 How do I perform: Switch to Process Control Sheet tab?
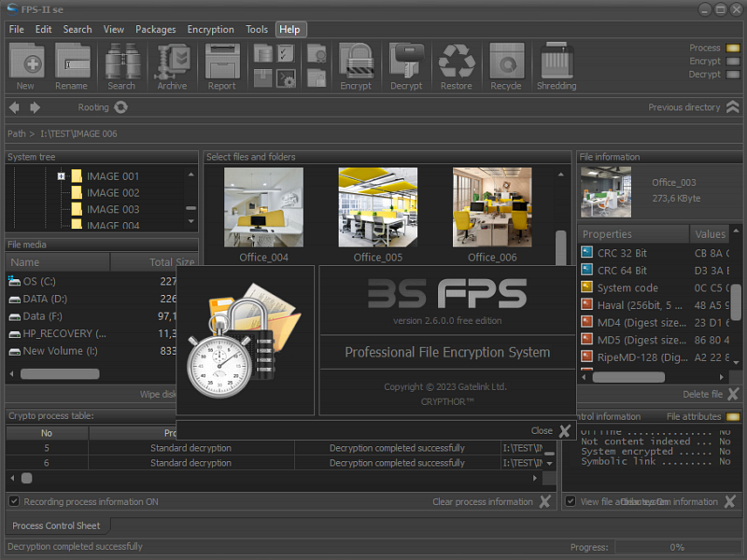(56, 525)
